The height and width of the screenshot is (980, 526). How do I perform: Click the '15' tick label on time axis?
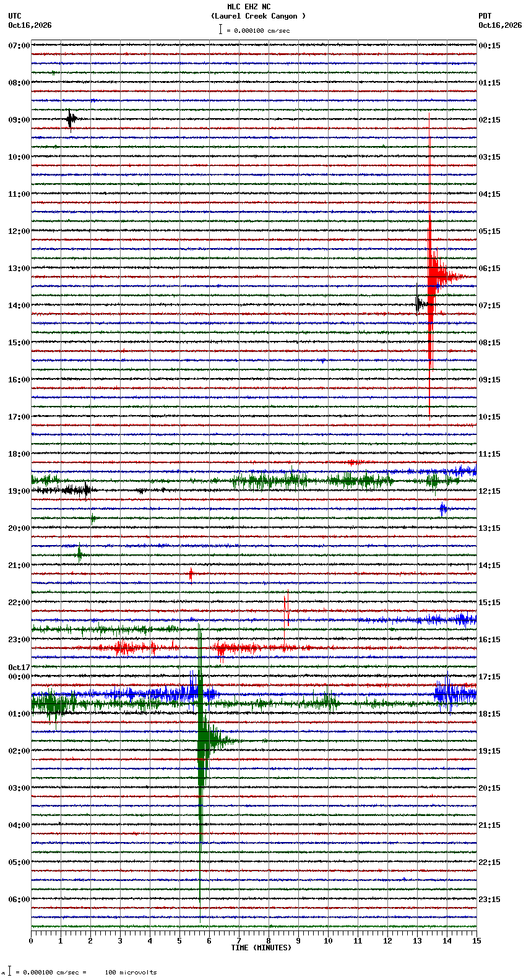(x=476, y=941)
